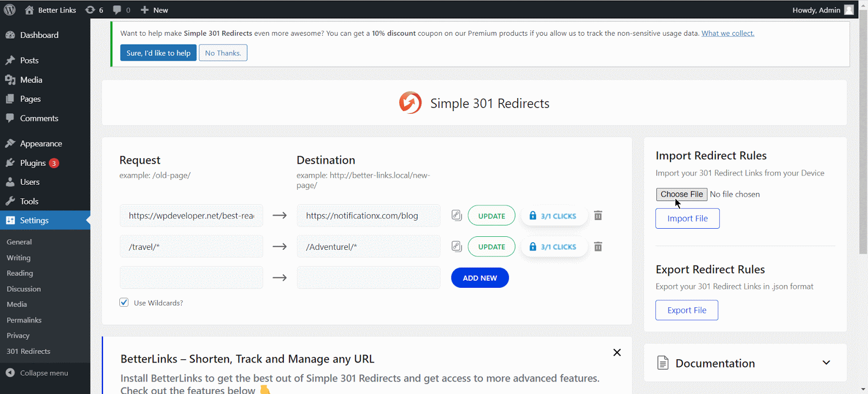Click Sure, I'd like to help
Viewport: 868px width, 394px height.
158,53
